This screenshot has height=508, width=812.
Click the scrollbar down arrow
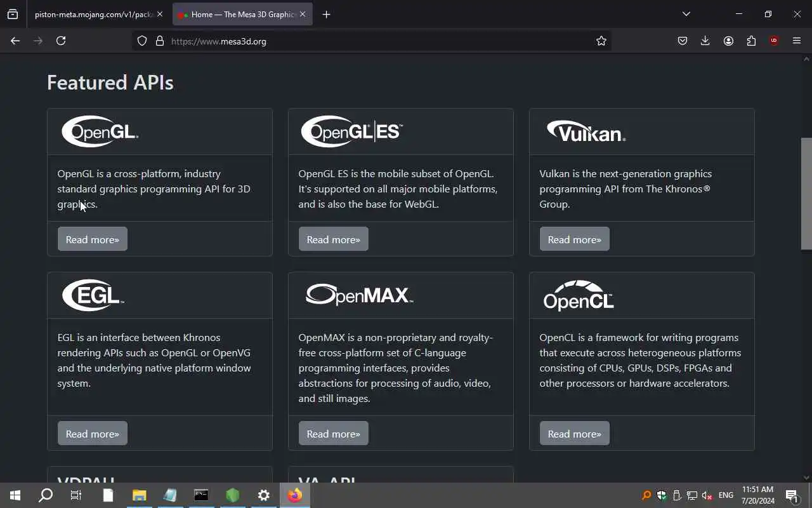806,478
